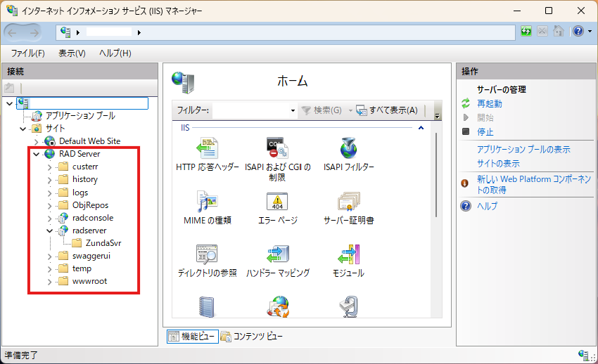Viewport: 598px width, 364px height.
Task: Open the モジュール icon
Action: click(348, 254)
